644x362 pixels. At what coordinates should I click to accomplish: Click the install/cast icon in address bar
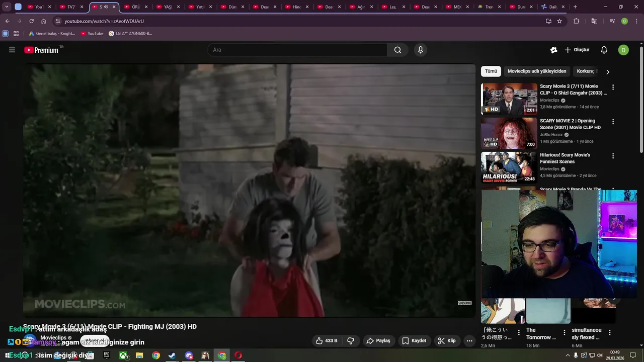pyautogui.click(x=548, y=21)
